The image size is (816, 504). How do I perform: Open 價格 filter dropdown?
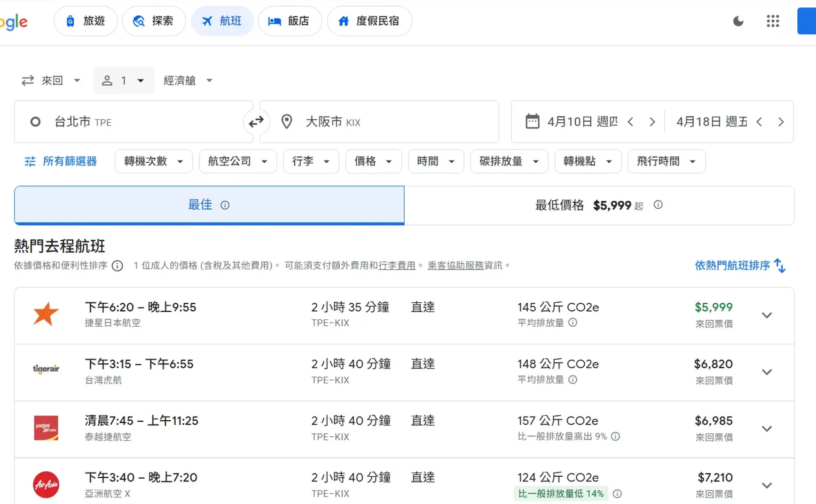click(374, 162)
